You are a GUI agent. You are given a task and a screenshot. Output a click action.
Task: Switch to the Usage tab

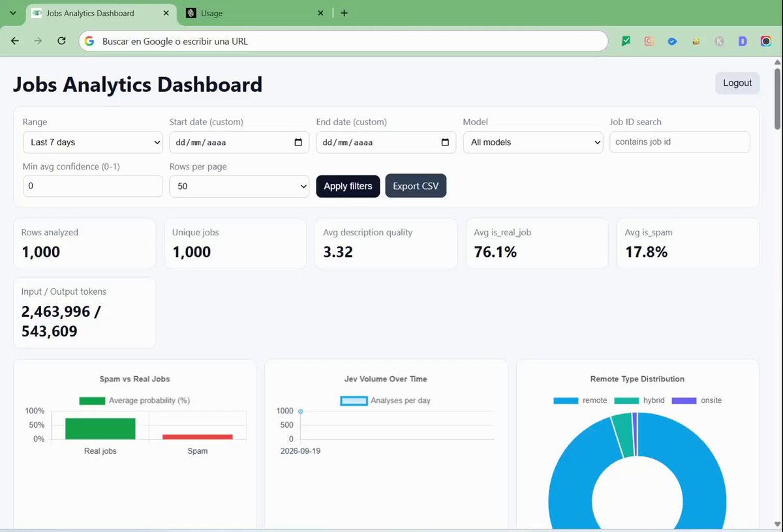256,13
